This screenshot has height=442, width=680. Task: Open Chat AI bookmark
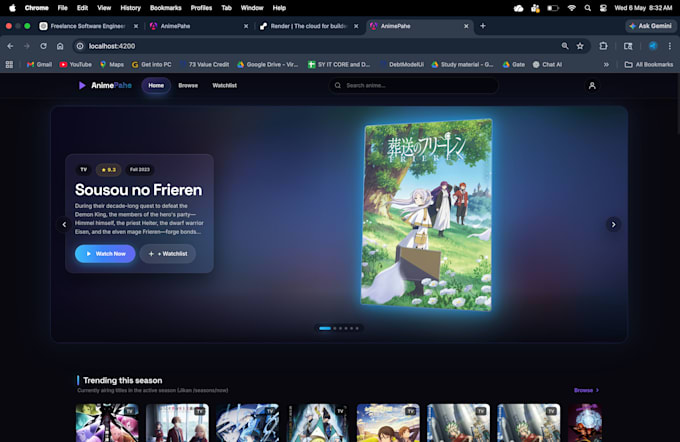click(547, 65)
